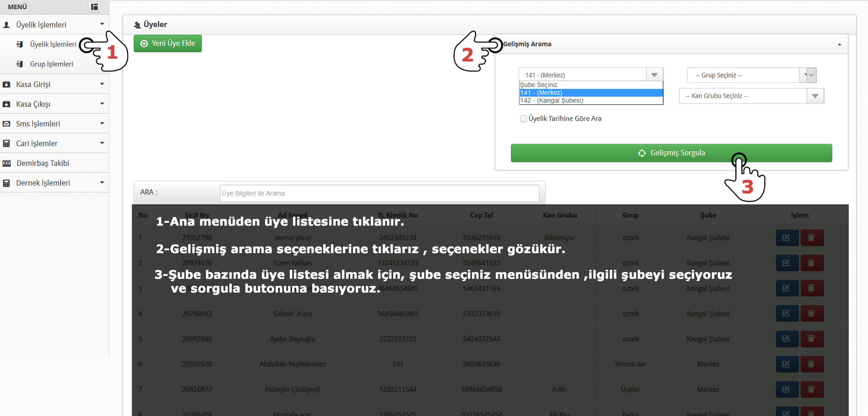Click the Kasa Girişi icon
868x416 pixels.
[x=6, y=84]
